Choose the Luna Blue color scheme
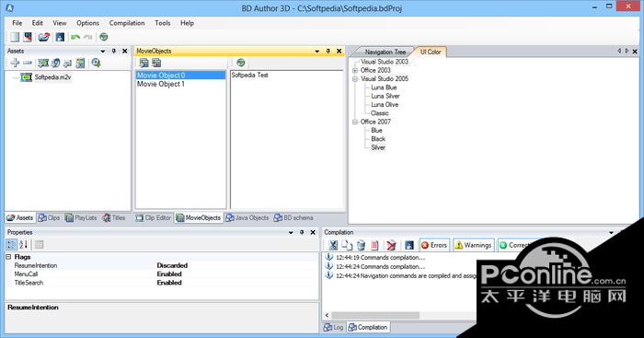Image resolution: width=644 pixels, height=338 pixels. (384, 87)
